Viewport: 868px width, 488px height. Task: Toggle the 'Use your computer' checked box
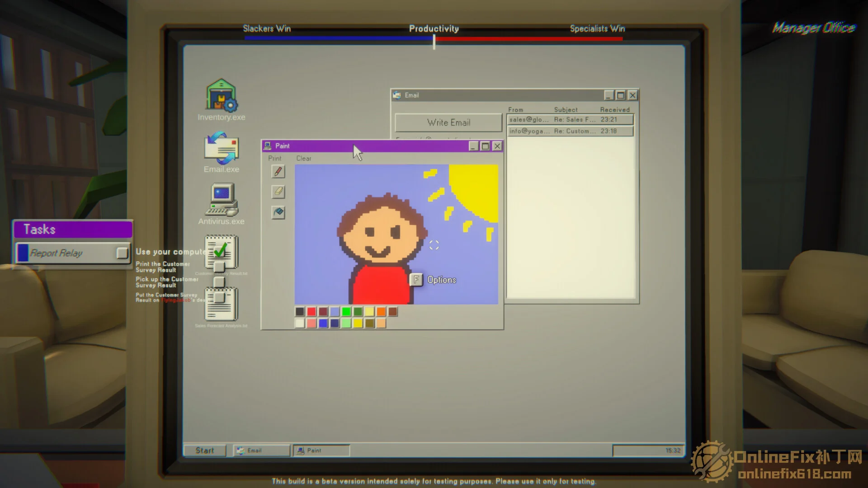(220, 250)
